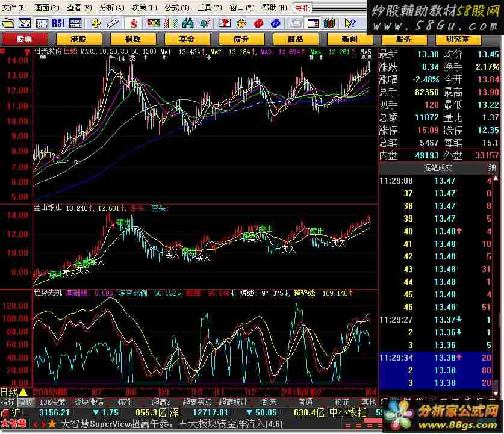
Task: Open the 分析(A) menu
Action: (x=112, y=7)
